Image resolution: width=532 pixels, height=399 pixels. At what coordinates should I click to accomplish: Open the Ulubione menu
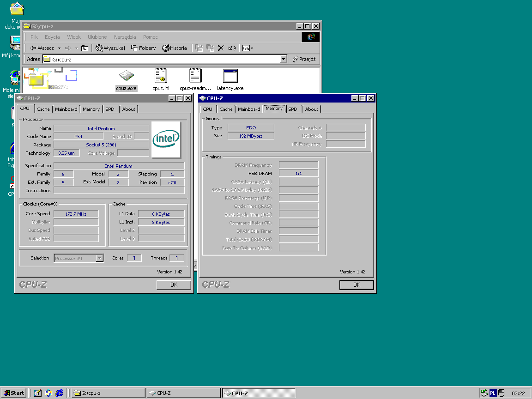tap(97, 37)
